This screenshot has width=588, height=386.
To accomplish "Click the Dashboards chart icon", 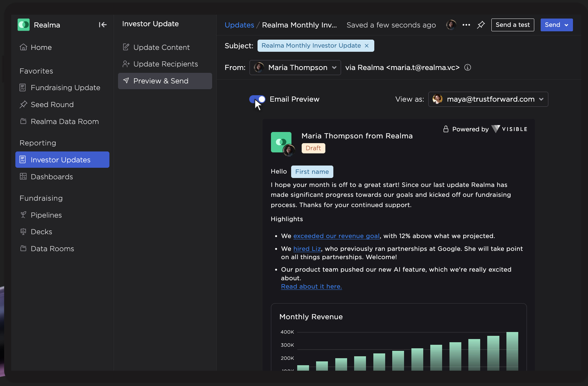I will pos(23,177).
